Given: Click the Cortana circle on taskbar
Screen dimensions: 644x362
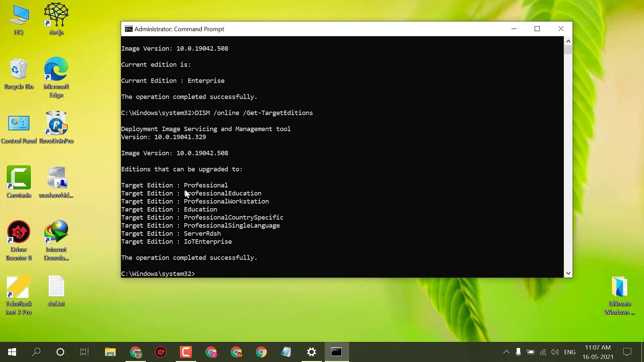Looking at the screenshot, I should [x=60, y=352].
